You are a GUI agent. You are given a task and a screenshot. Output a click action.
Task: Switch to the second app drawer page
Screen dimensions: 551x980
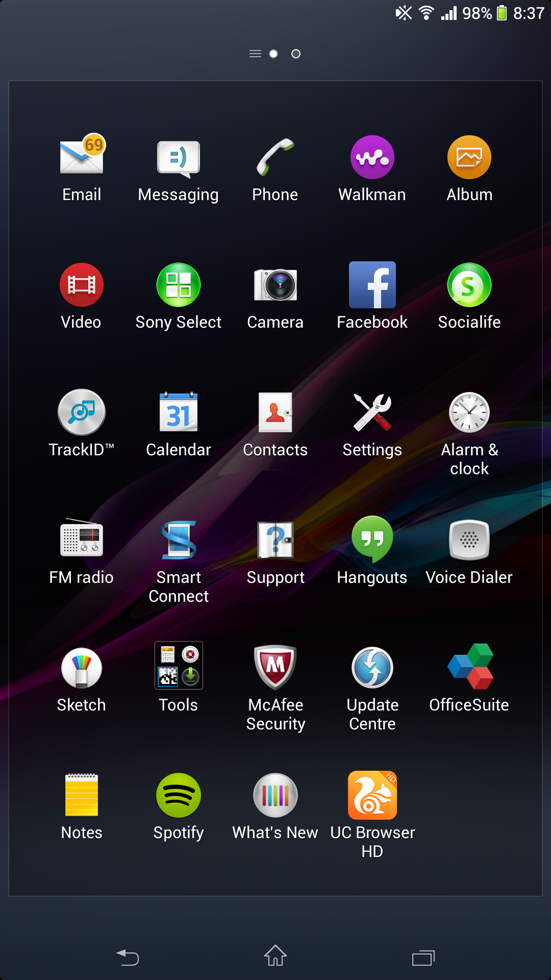[x=296, y=54]
